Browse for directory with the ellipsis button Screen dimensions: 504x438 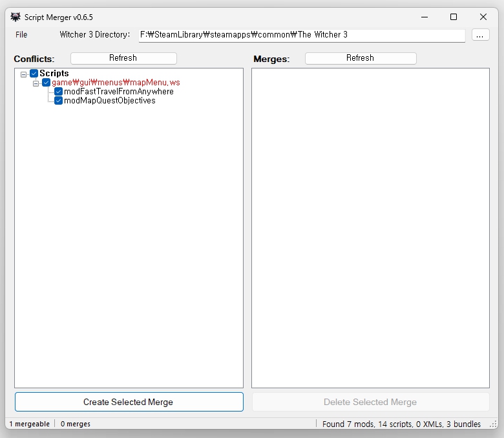point(480,35)
